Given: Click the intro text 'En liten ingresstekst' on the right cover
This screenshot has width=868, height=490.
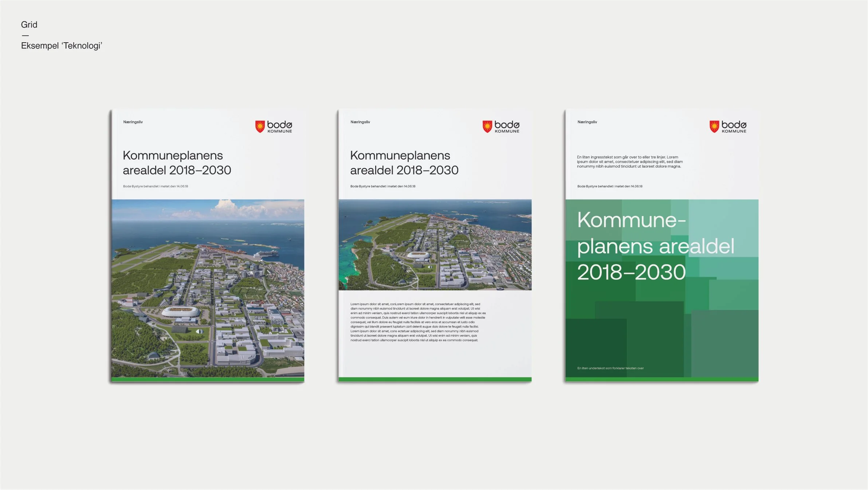Looking at the screenshot, I should [x=629, y=162].
